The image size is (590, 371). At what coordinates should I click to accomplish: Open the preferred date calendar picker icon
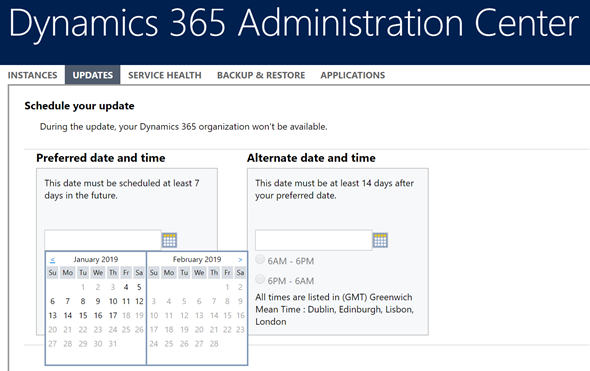[x=169, y=240]
